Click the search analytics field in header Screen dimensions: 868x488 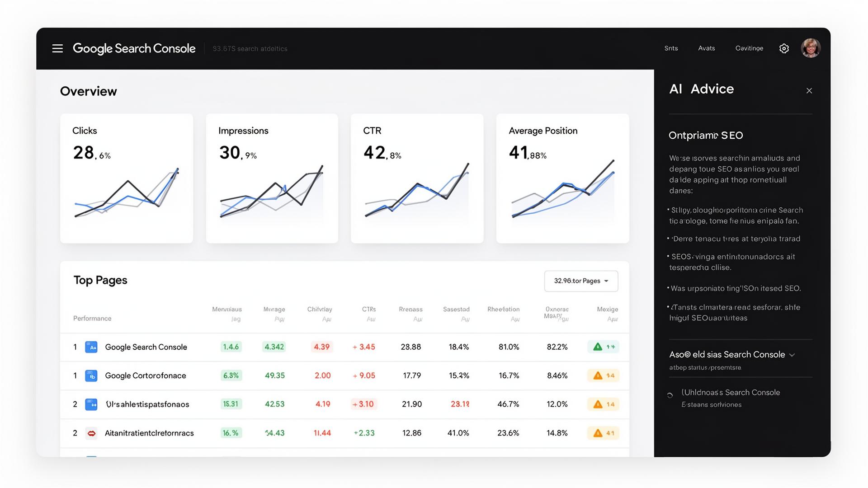(x=250, y=49)
